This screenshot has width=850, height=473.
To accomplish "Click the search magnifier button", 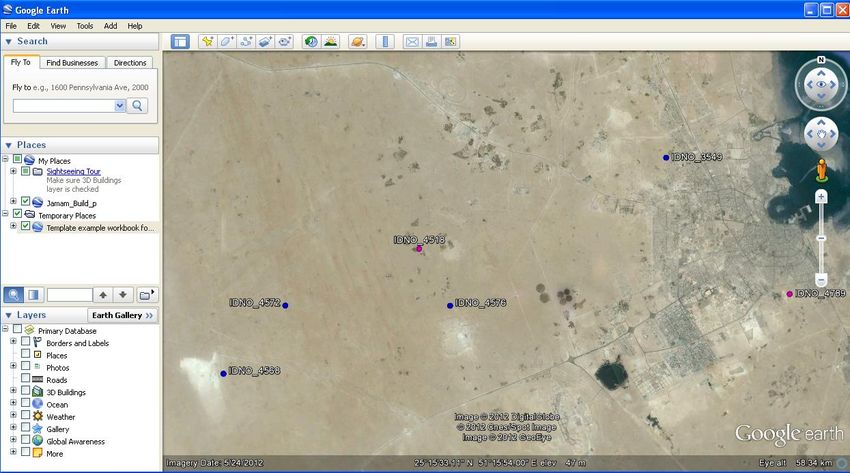I will [138, 106].
